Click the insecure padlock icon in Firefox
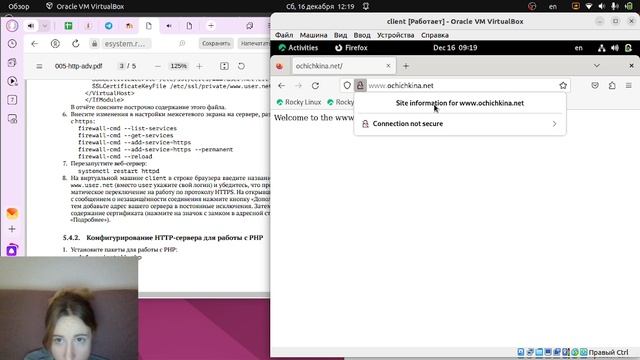This screenshot has height=360, width=640. [360, 86]
